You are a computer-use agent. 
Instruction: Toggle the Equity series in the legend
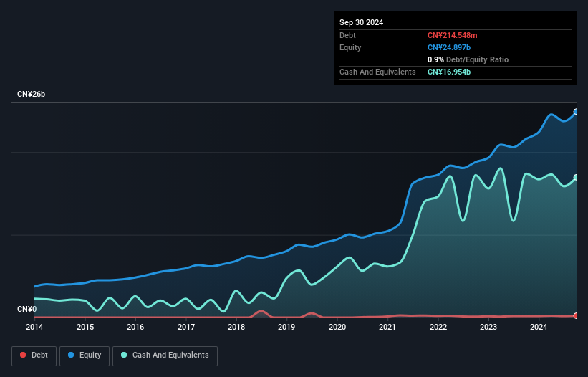(x=84, y=355)
